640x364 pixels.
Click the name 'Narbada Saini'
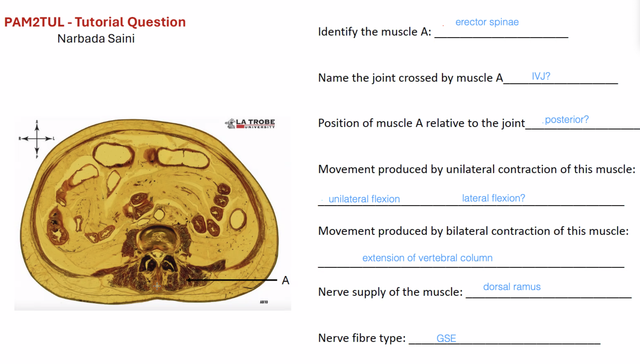[x=96, y=38]
